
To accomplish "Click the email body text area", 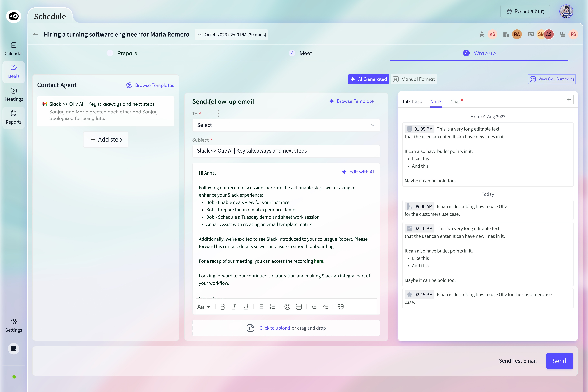I will click(286, 231).
